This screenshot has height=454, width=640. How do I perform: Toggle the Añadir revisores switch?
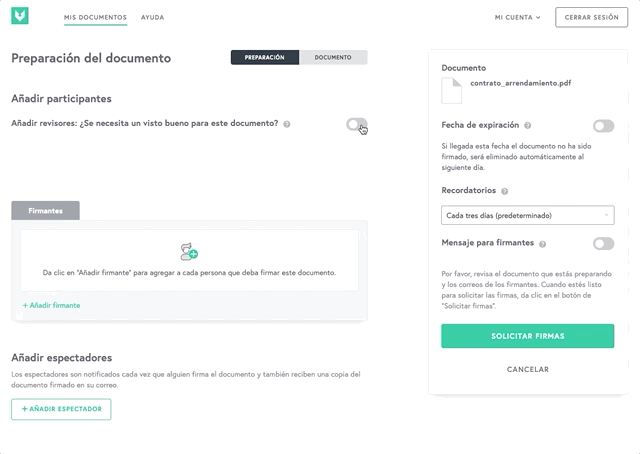click(x=356, y=124)
